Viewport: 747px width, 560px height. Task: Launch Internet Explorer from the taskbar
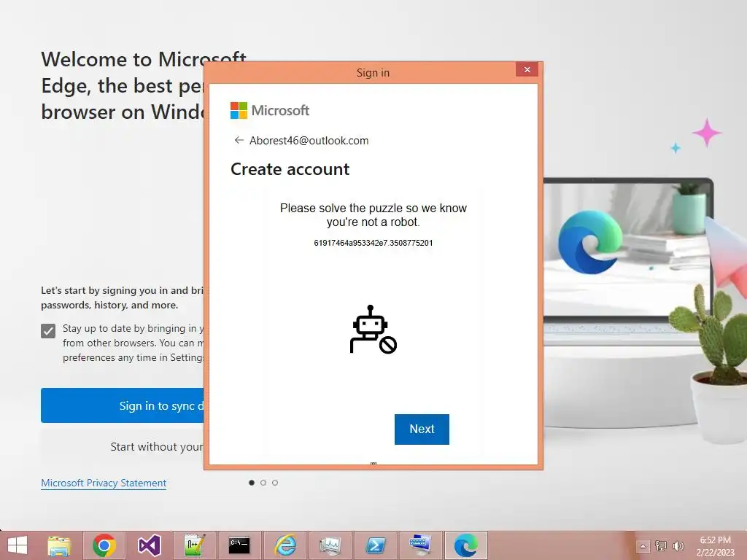[x=285, y=545]
